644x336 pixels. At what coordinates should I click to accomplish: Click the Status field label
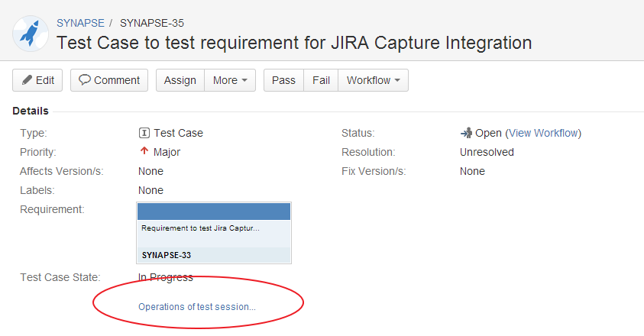358,133
